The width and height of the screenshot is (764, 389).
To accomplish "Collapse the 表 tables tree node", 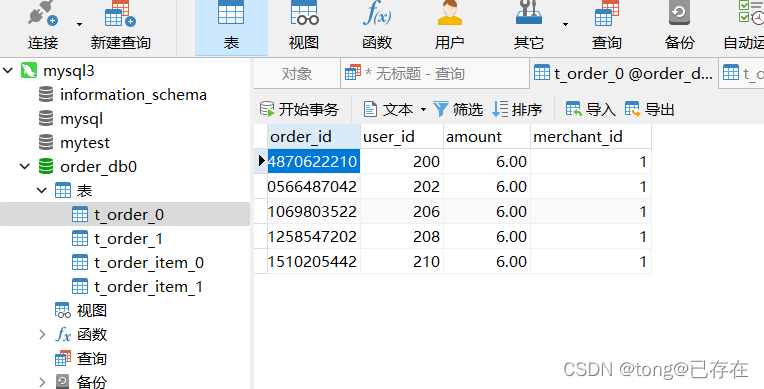I will click(42, 191).
